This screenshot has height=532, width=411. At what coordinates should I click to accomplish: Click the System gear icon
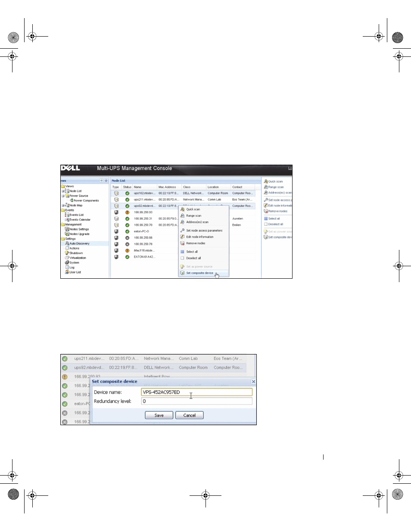tap(67, 262)
